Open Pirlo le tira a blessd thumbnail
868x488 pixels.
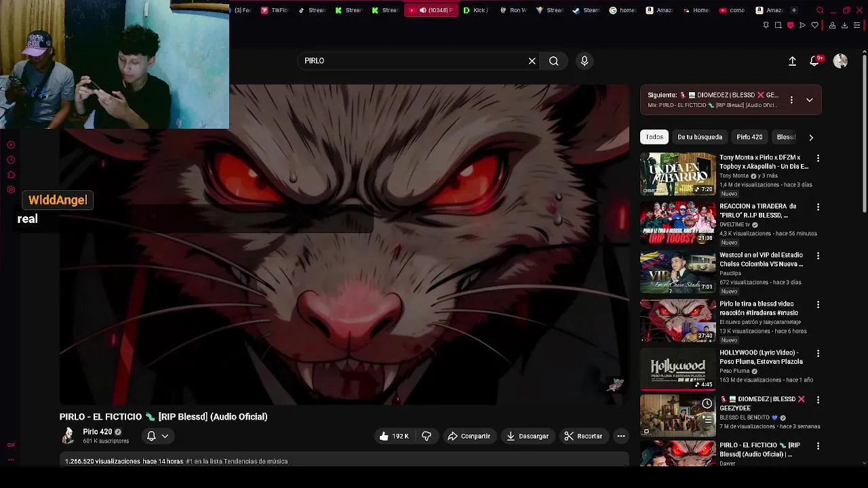(x=677, y=320)
